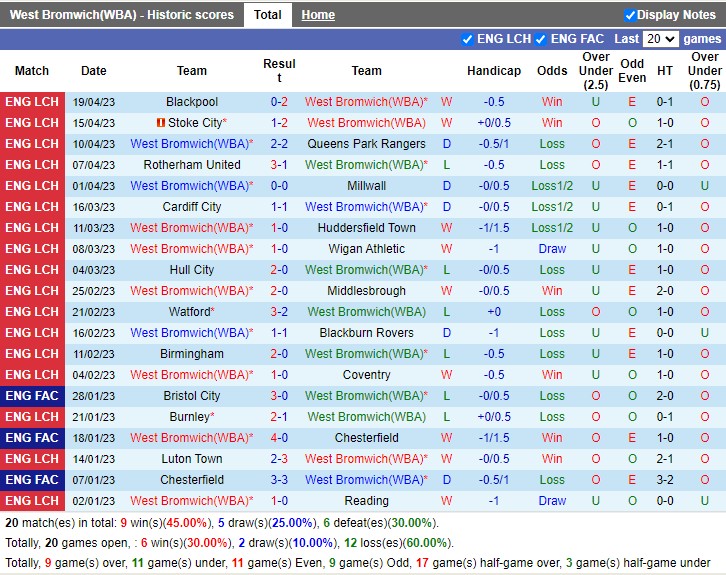The height and width of the screenshot is (575, 726).
Task: Open the Bristol City team page
Action: (x=192, y=396)
